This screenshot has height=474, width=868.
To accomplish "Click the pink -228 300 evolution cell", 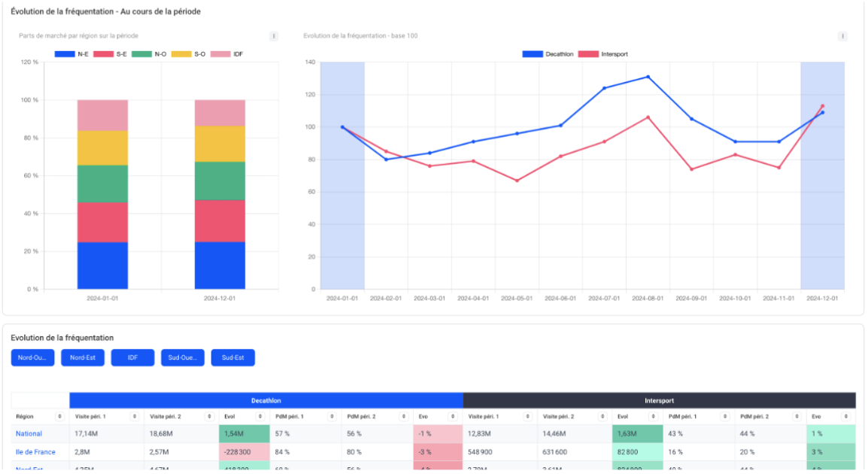I will point(244,452).
